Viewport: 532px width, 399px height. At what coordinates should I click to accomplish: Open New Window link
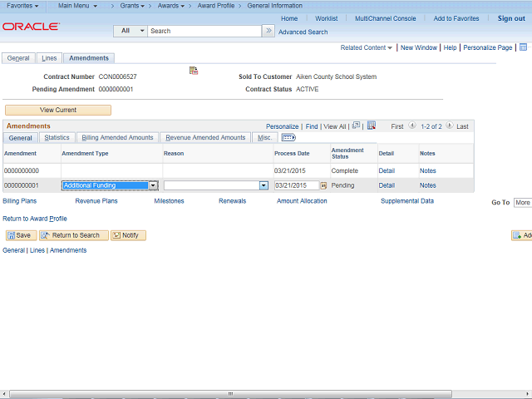point(419,47)
